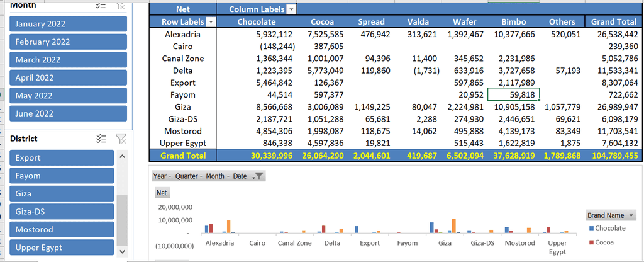
Task: Select the Fayom Bimbo cell 59,818
Action: [513, 94]
